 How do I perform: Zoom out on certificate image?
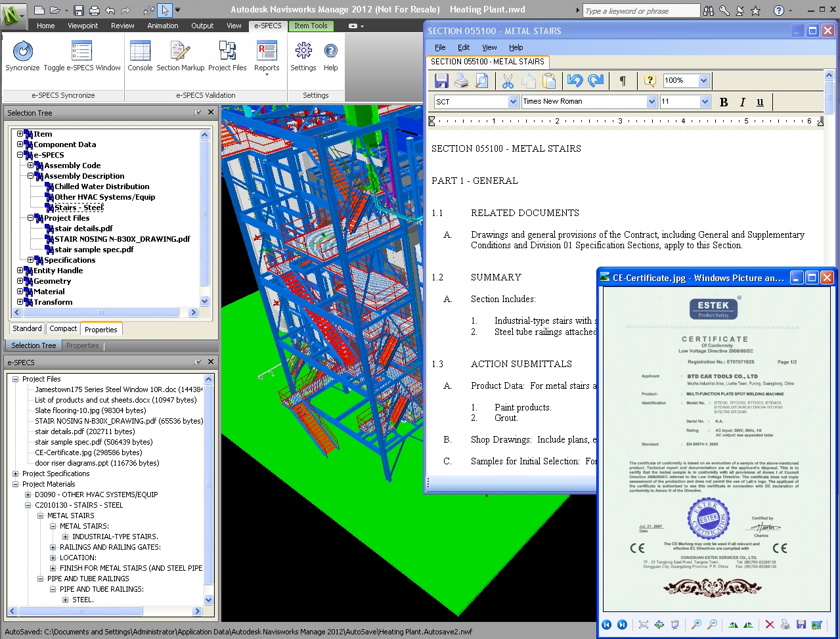tap(711, 625)
